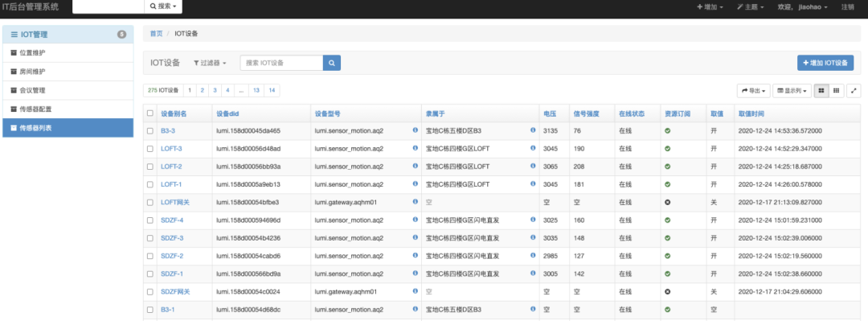
Task: Click the info icon beside SDZF-1 location
Action: point(533,274)
